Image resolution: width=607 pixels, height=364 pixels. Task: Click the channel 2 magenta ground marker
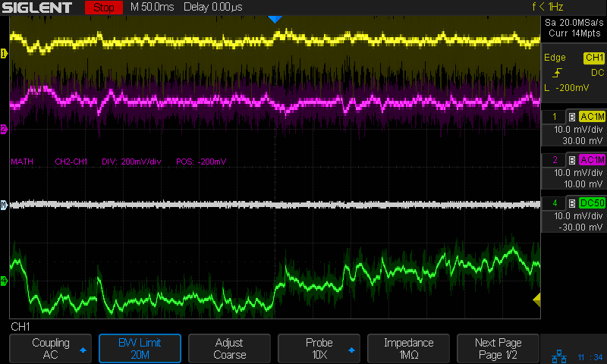pyautogui.click(x=4, y=130)
